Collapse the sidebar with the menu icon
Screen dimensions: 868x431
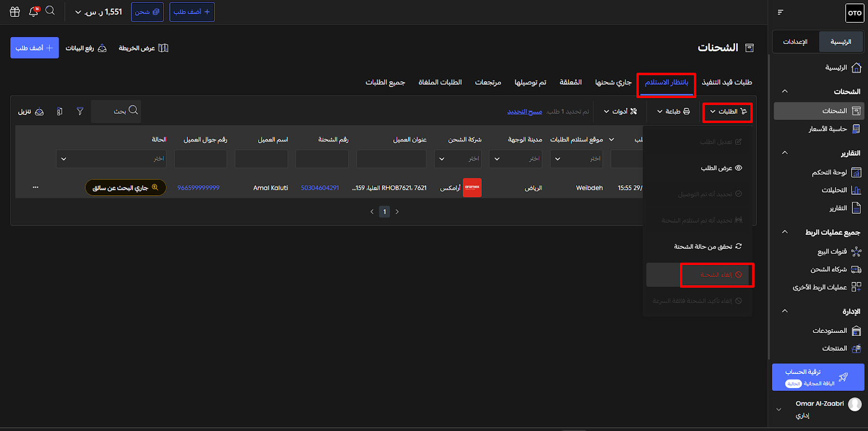tap(780, 12)
